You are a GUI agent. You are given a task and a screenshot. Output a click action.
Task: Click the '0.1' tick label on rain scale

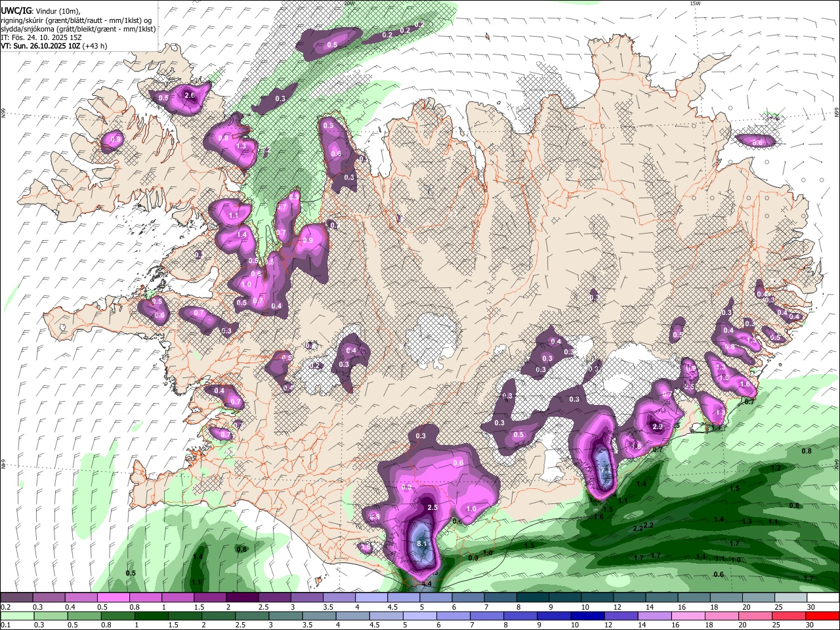coord(6,625)
